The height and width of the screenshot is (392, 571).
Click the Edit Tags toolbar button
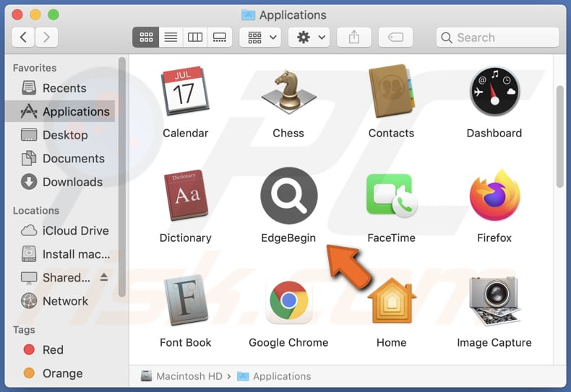tap(395, 37)
